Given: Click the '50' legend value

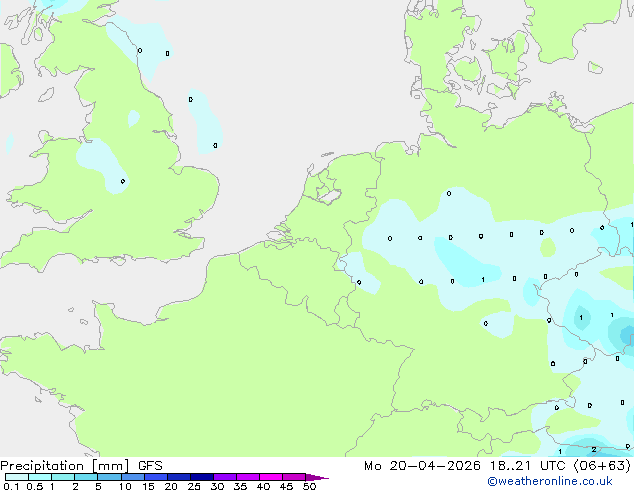Looking at the screenshot, I should (309, 486).
